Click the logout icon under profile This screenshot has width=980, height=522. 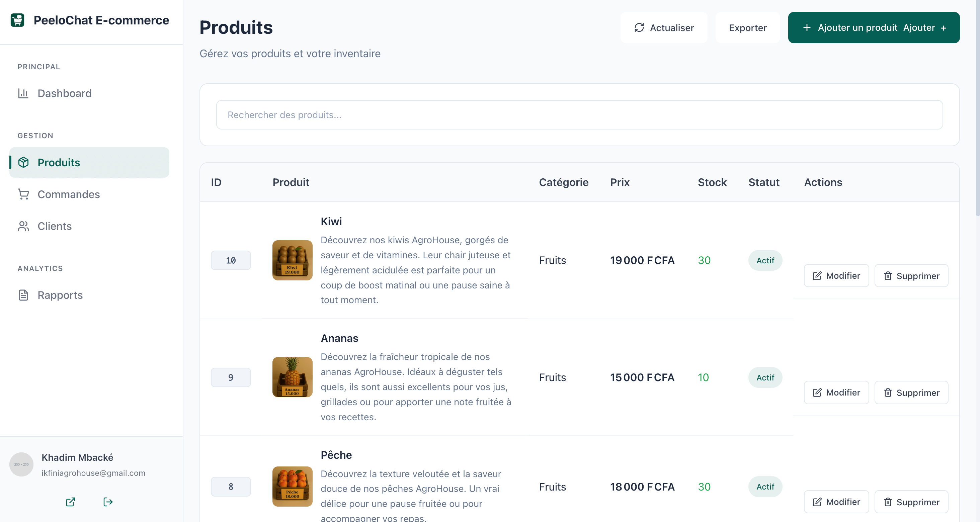[x=108, y=502]
